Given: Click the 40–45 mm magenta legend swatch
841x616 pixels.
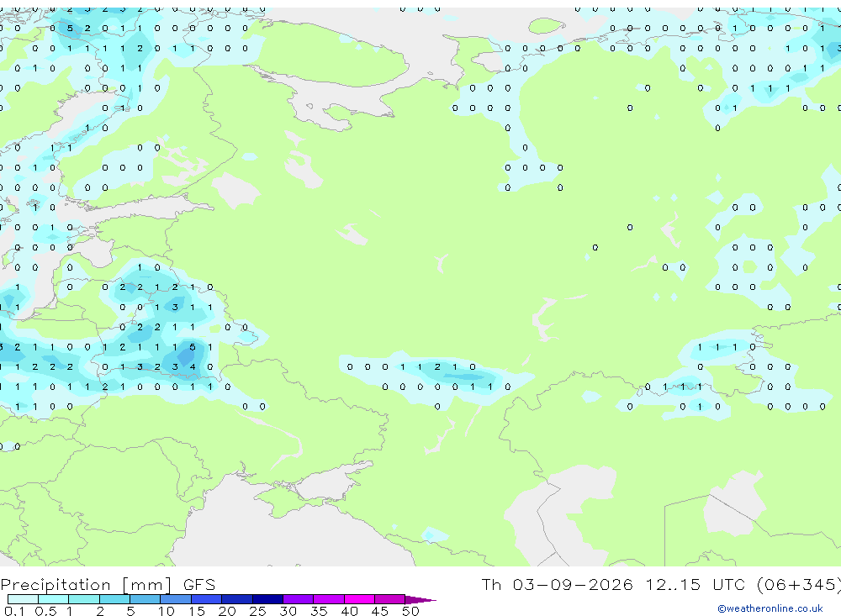Looking at the screenshot, I should pos(359,599).
